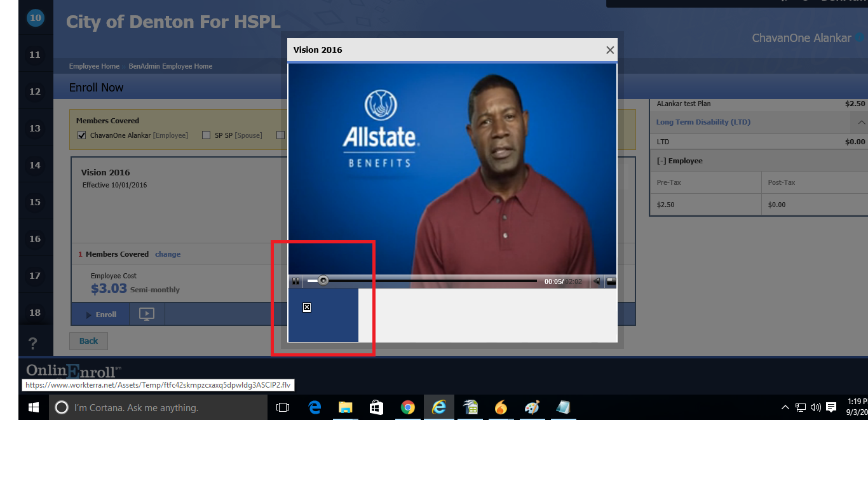
Task: Close the Vision 2016 popup
Action: [x=610, y=50]
